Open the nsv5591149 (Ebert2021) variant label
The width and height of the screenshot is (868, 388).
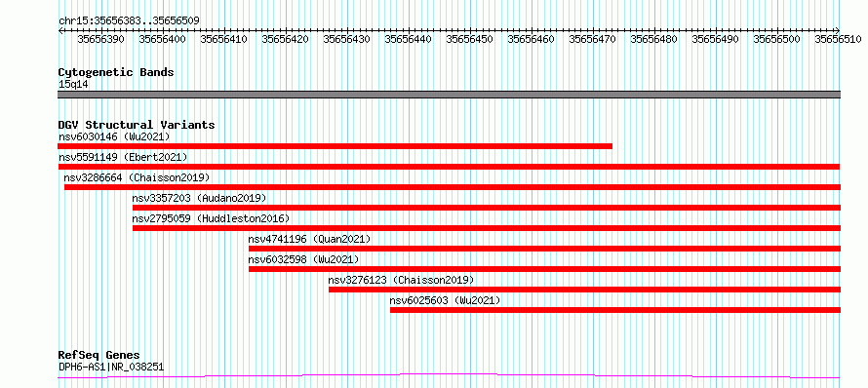click(123, 157)
